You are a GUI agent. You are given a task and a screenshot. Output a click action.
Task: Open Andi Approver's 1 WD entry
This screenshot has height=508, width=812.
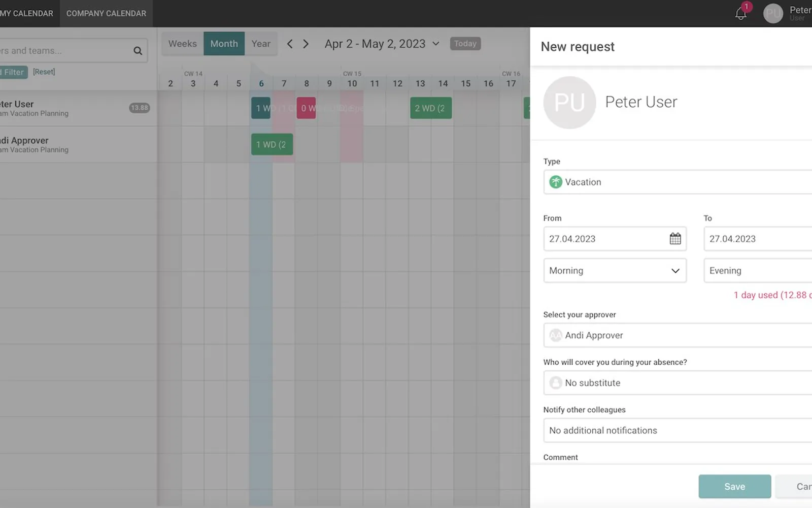tap(272, 144)
